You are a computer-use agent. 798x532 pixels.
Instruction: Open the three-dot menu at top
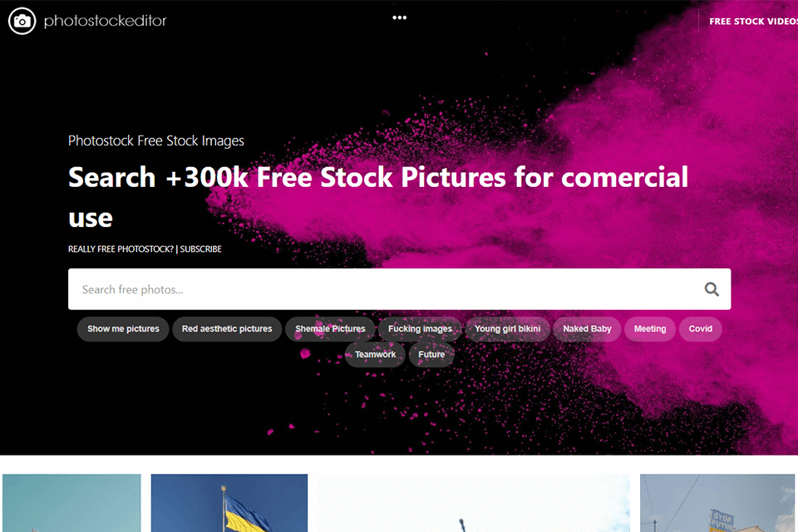pos(400,17)
